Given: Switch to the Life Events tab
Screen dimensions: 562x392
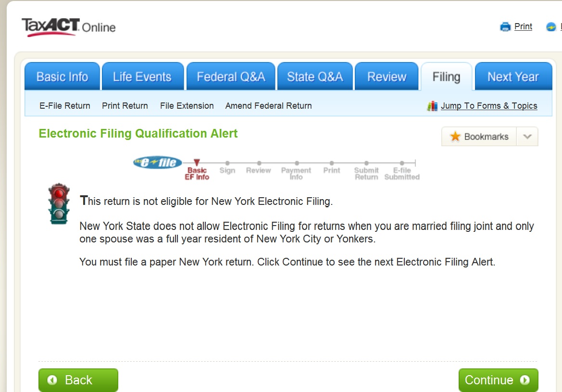Looking at the screenshot, I should pos(143,76).
